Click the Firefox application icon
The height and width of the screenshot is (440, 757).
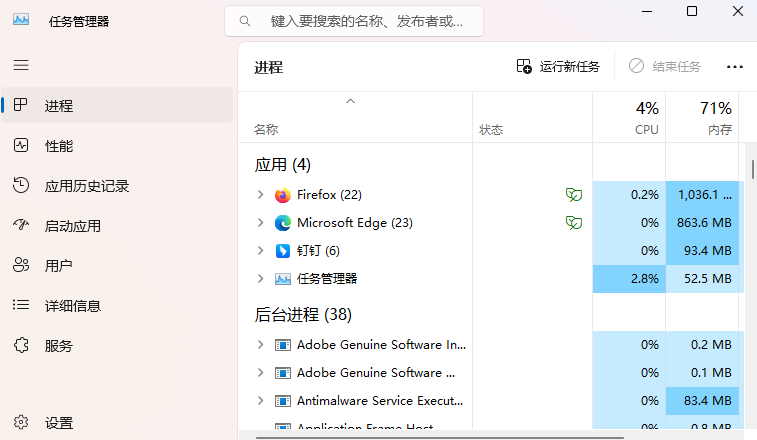click(x=282, y=195)
